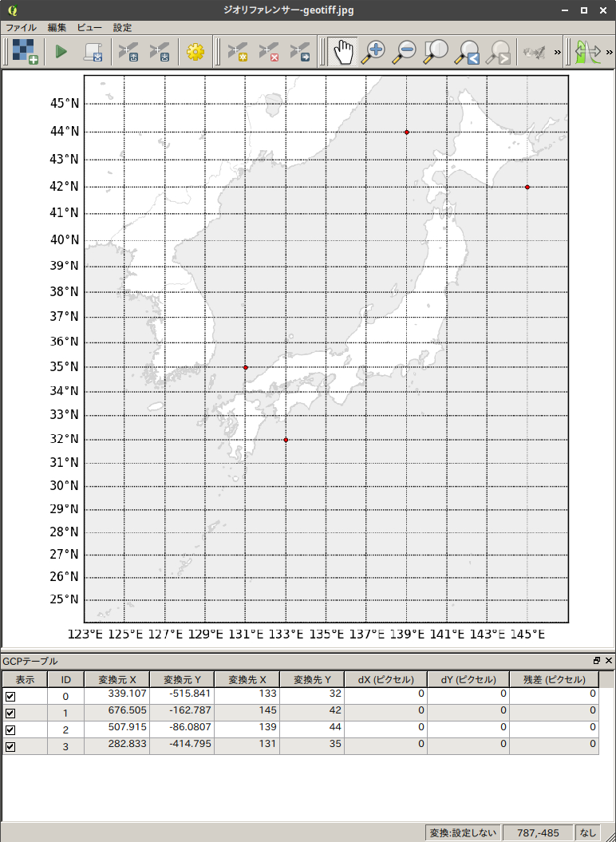Maximize the georeferencer window
The height and width of the screenshot is (842, 616).
583,10
